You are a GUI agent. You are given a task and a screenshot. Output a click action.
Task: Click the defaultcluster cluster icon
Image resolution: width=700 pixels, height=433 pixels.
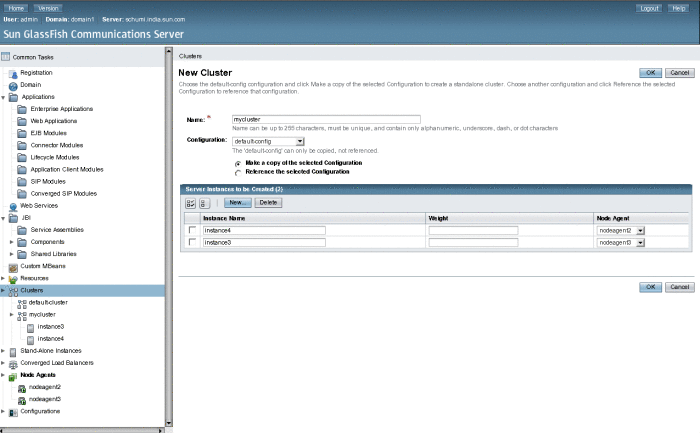[x=22, y=304]
